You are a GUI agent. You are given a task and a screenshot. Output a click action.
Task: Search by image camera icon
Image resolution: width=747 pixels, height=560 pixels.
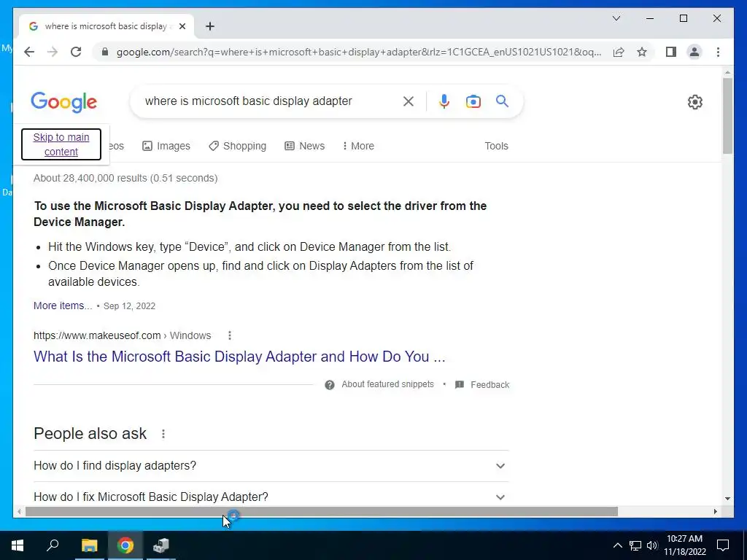pyautogui.click(x=473, y=101)
